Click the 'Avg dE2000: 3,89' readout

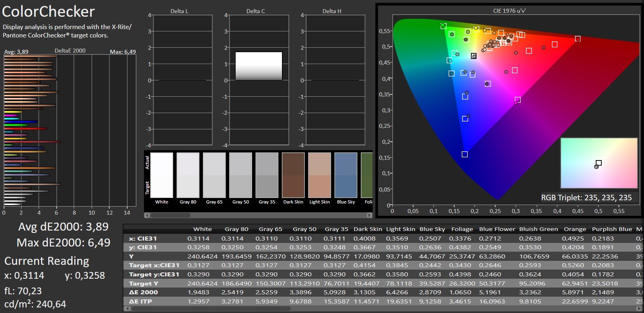(63, 227)
